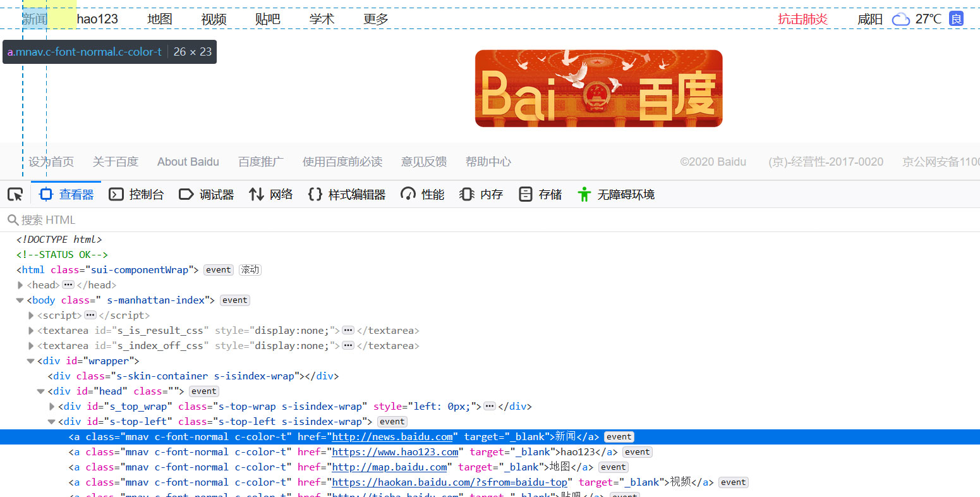This screenshot has width=980, height=497.
Task: Click the red 抗击肺炎 link
Action: tap(802, 19)
